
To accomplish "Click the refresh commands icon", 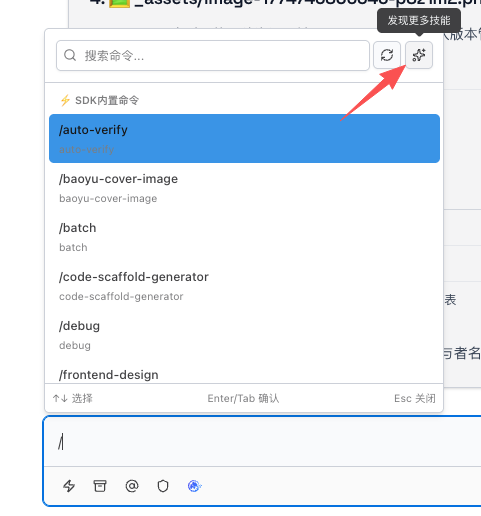I will [387, 55].
